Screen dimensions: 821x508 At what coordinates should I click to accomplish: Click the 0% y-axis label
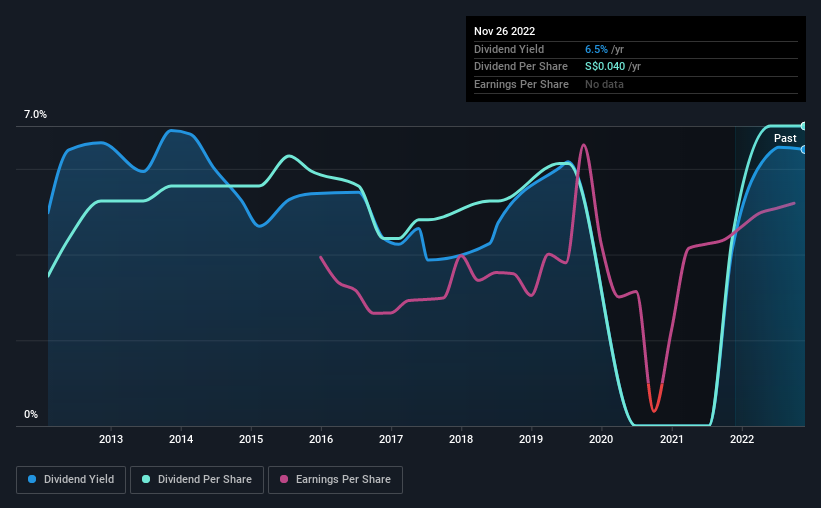click(31, 414)
